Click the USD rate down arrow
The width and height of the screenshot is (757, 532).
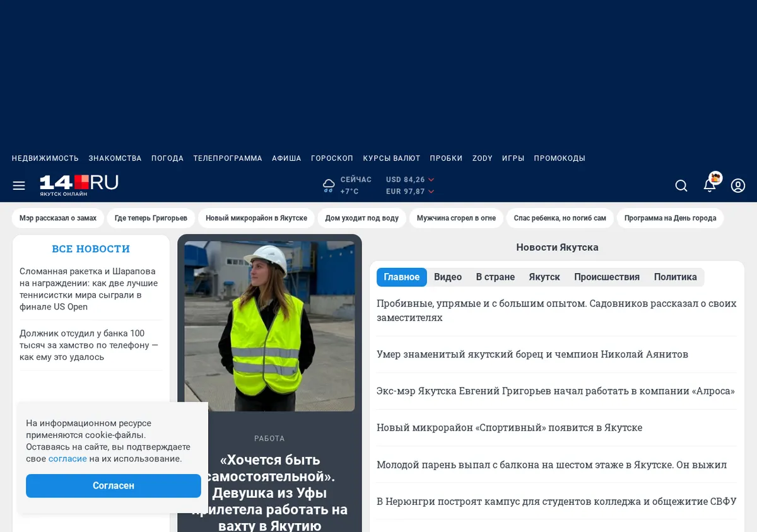coord(431,180)
